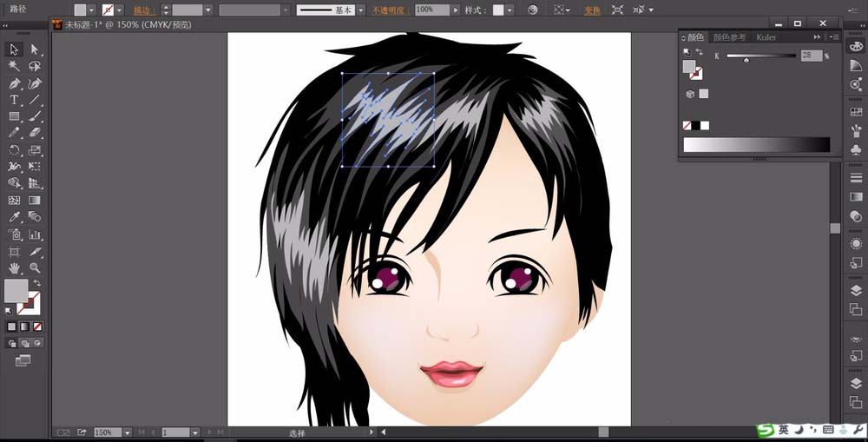Select the Selection (black arrow) tool

pos(15,49)
